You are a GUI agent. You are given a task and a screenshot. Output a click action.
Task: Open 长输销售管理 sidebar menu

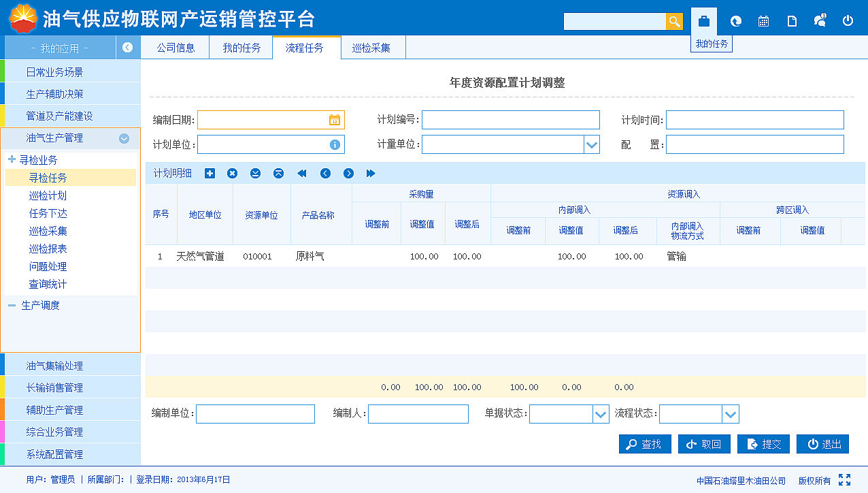click(71, 387)
